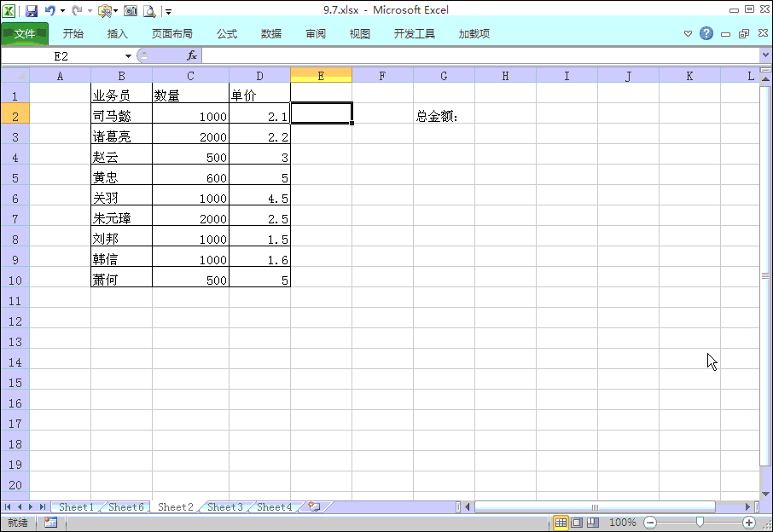Click the Name Box showing E2
Image resolution: width=773 pixels, height=532 pixels.
[61, 56]
